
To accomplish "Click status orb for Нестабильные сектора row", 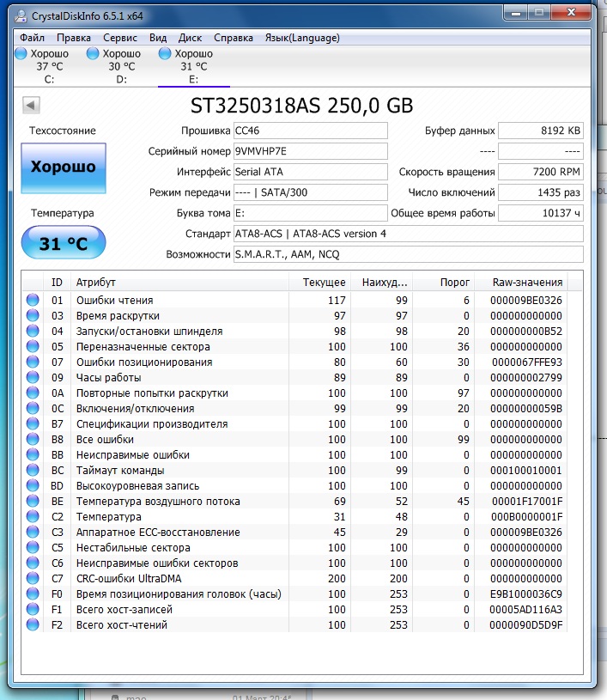I will 33,548.
